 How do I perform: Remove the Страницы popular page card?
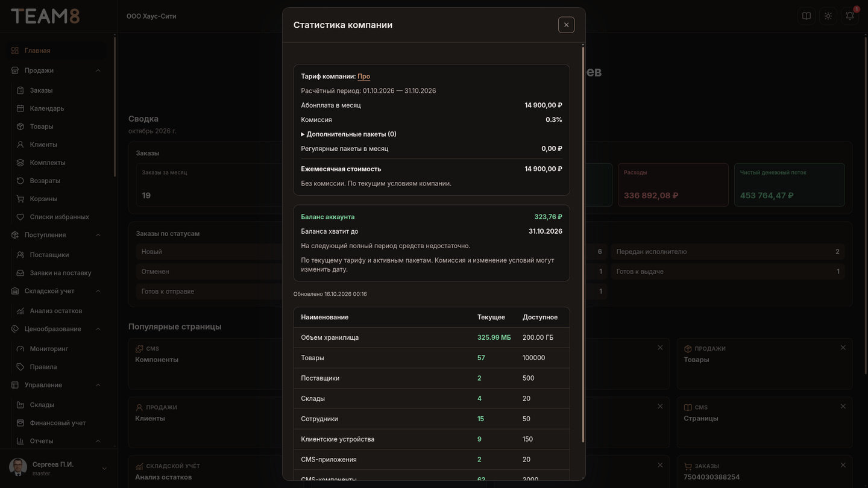click(x=843, y=407)
